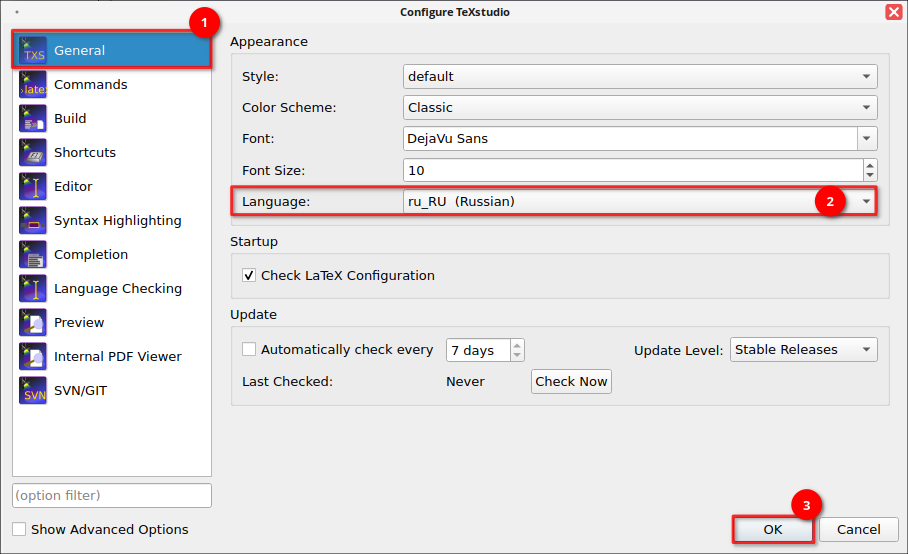The image size is (908, 554).
Task: Open the Color Scheme dropdown
Action: click(x=640, y=108)
